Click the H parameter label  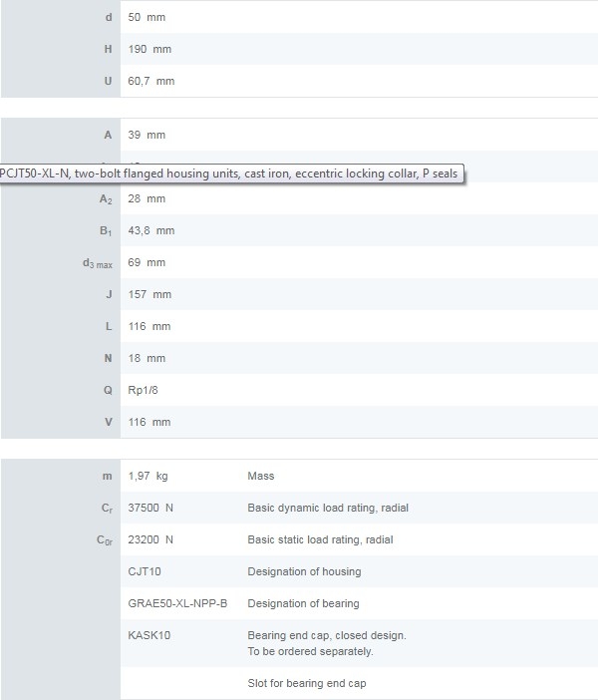click(x=108, y=49)
